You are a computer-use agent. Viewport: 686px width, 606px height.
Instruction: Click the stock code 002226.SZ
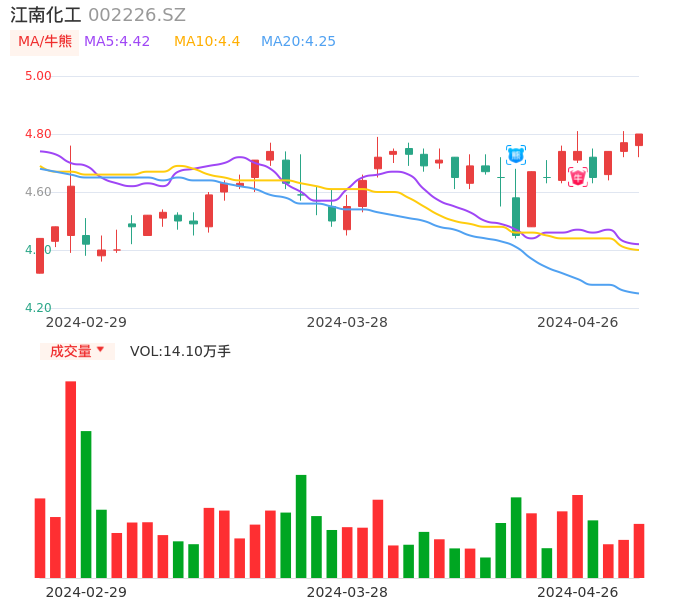137,15
